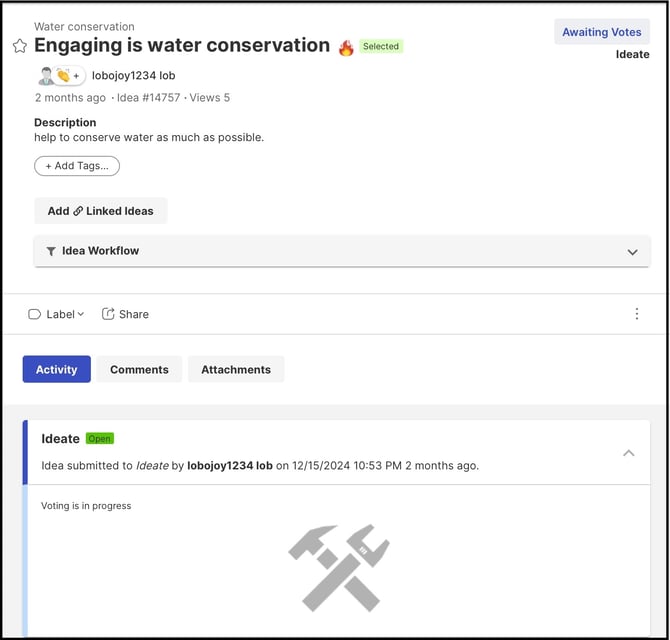Click the crossed hammers voting icon
670x640 pixels.
[338, 567]
